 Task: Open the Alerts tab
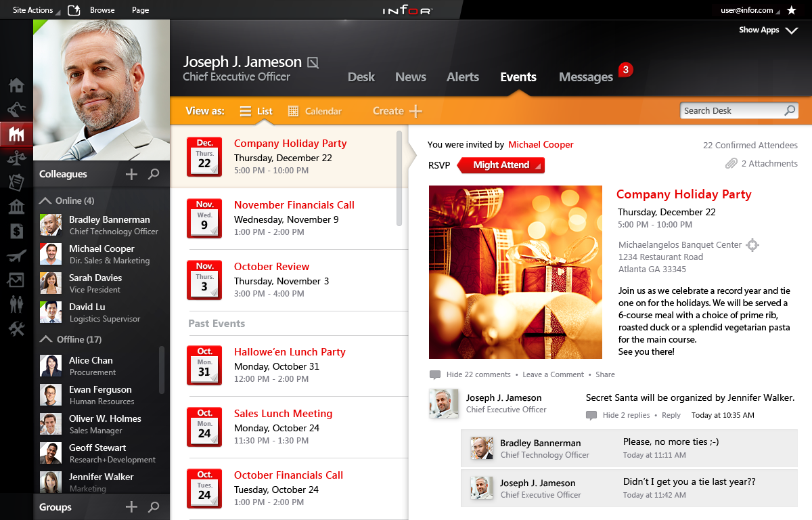[463, 77]
